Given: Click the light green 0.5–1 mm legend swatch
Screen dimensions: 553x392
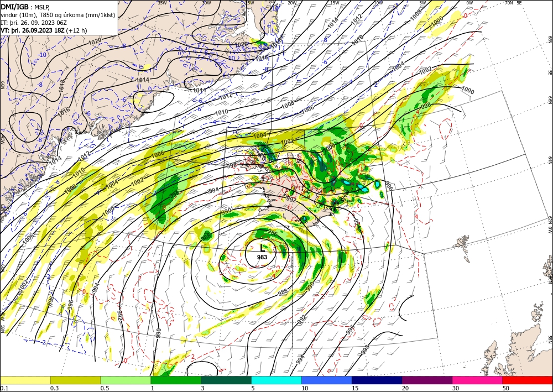Looking at the screenshot, I should (x=126, y=380).
